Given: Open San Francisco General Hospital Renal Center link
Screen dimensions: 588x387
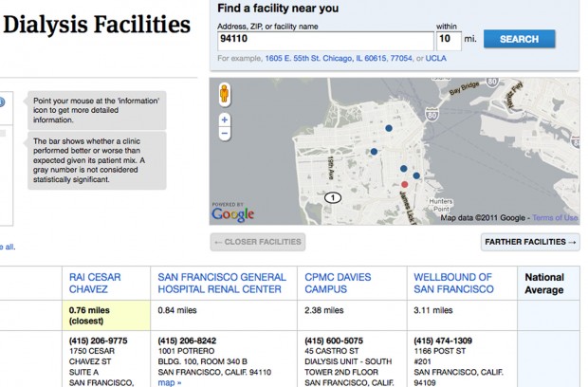Looking at the screenshot, I should tap(220, 284).
